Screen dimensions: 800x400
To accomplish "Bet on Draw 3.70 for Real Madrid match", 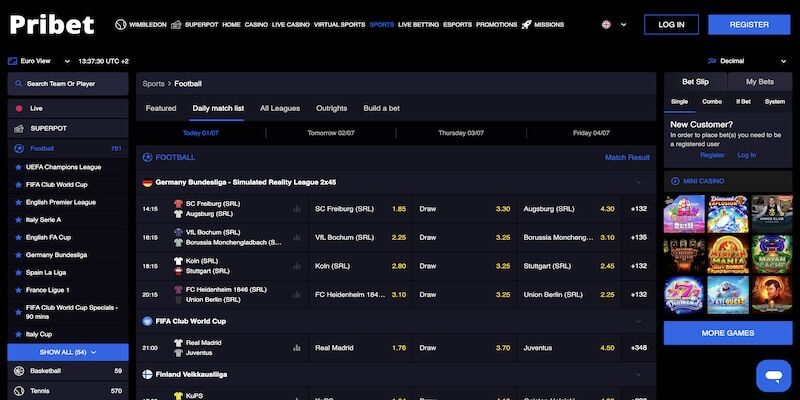I will tap(464, 348).
